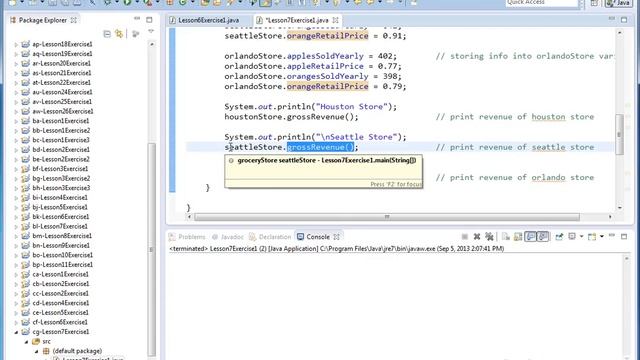Image resolution: width=640 pixels, height=360 pixels.
Task: Maximize the Package Explorer panel
Action: tap(149, 20)
